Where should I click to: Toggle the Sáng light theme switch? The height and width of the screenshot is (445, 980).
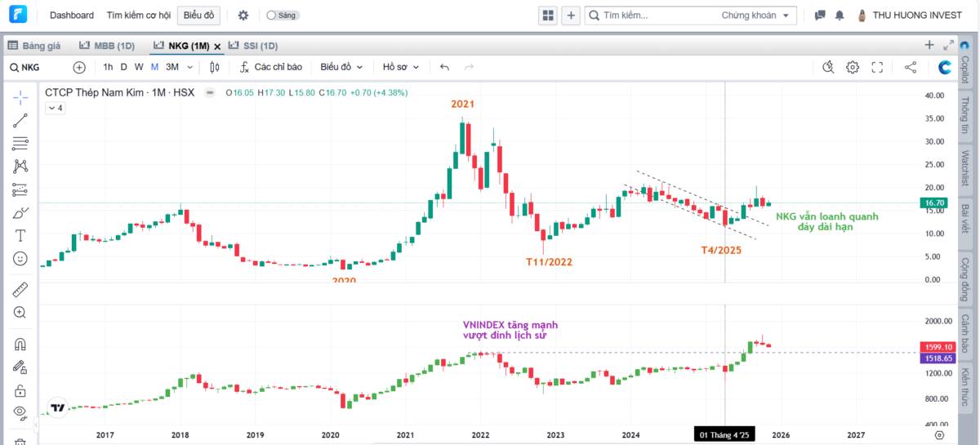coord(283,16)
